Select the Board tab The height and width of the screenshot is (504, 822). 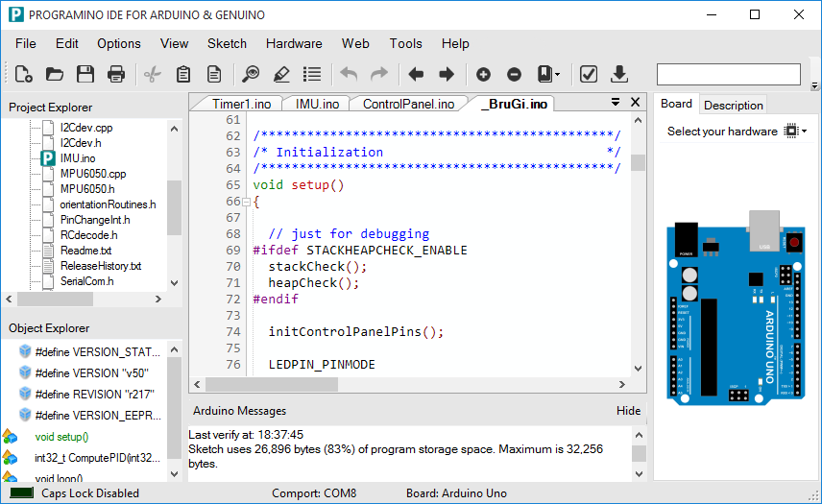676,104
